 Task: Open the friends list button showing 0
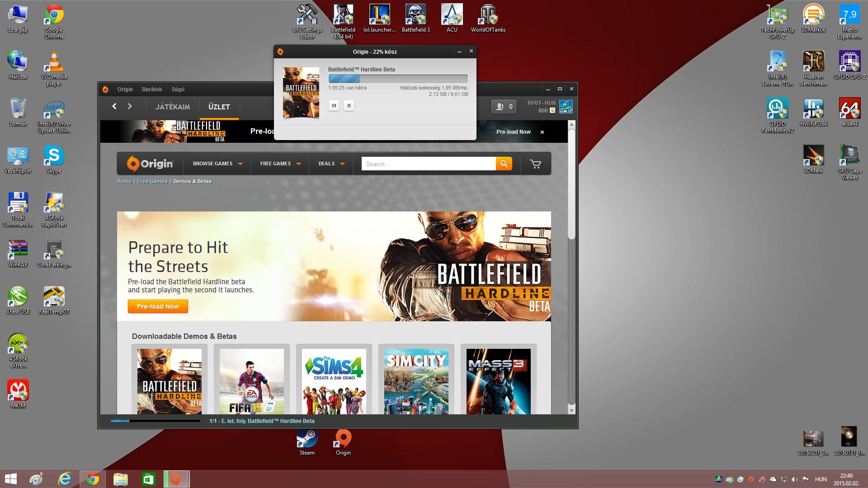pyautogui.click(x=504, y=107)
